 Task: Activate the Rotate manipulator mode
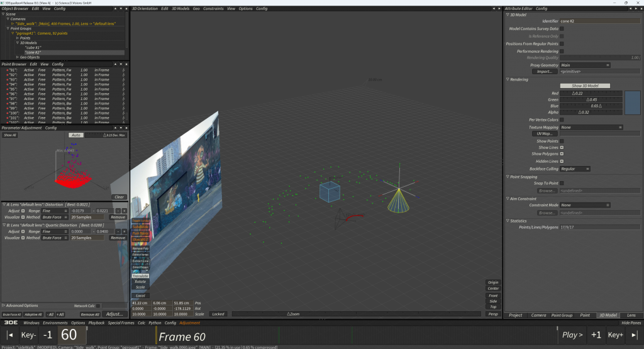(140, 282)
